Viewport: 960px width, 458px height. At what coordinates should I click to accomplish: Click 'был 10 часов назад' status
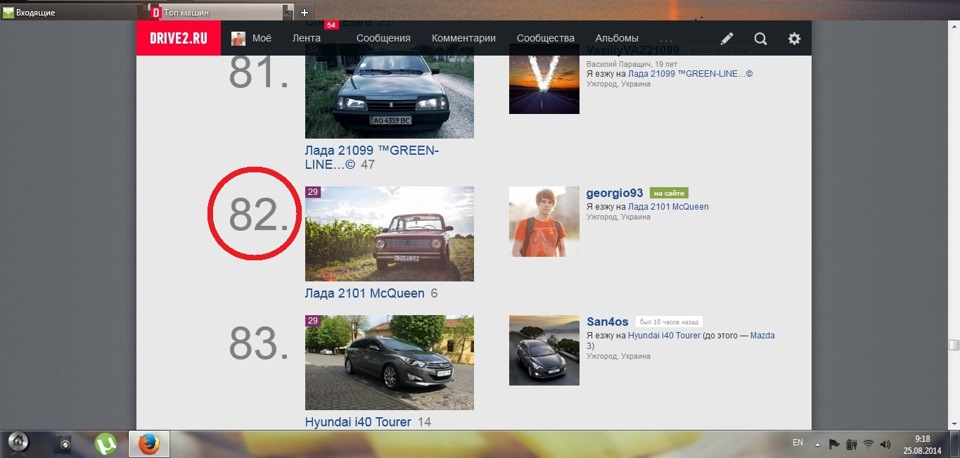click(669, 321)
